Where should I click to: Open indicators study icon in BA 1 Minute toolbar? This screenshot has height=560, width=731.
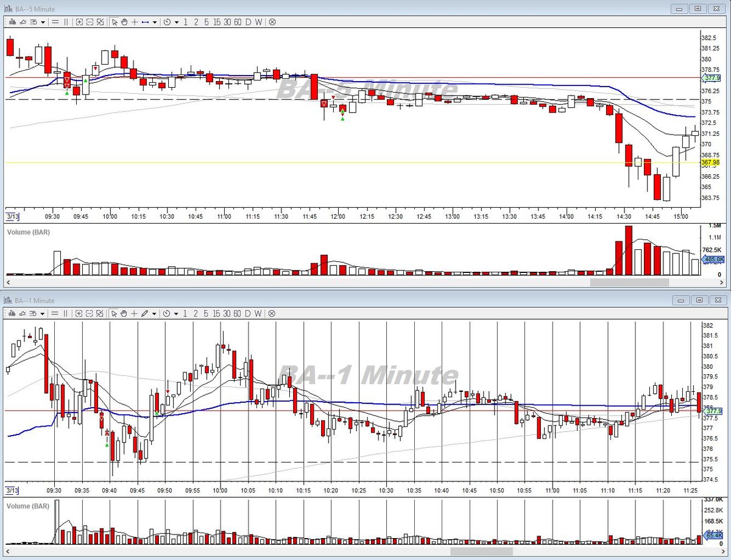23,314
